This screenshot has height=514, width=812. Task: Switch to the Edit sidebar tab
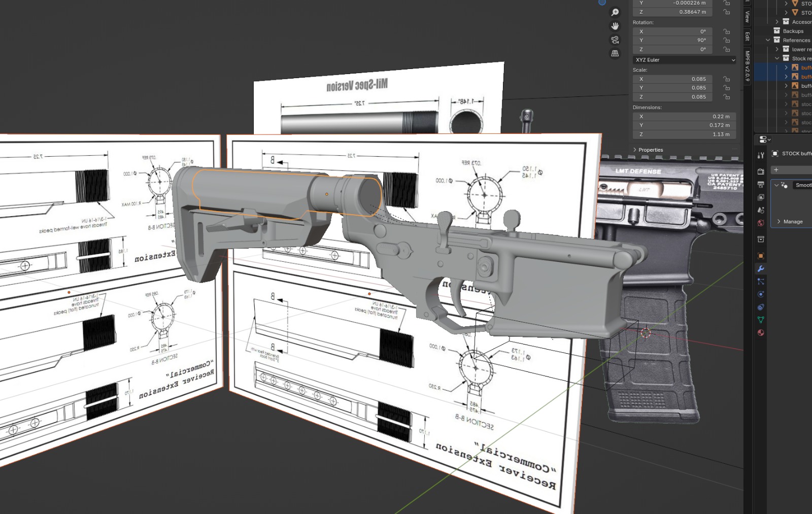coord(748,37)
